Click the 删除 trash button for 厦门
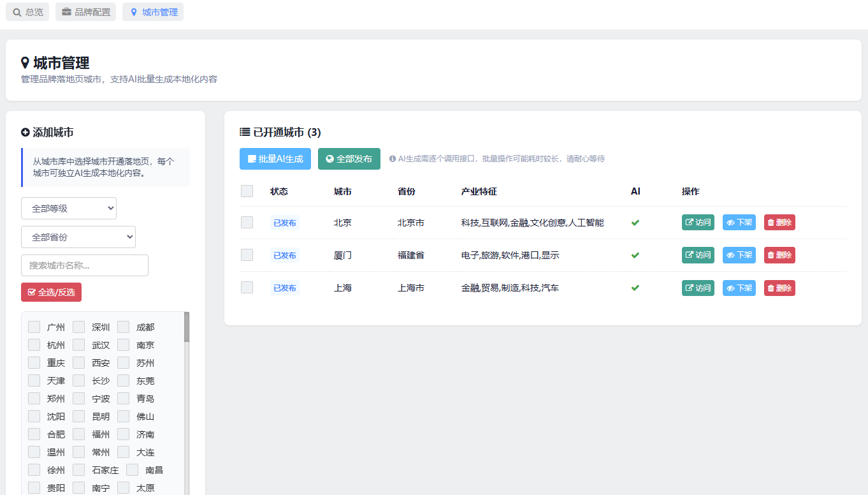Image resolution: width=868 pixels, height=495 pixels. point(779,255)
